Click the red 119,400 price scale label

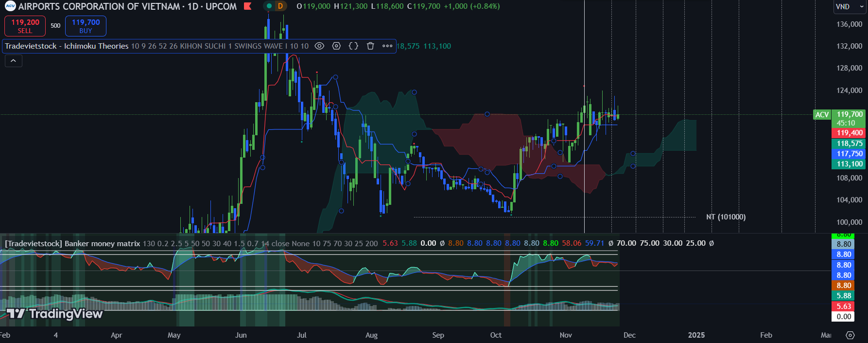[849, 133]
